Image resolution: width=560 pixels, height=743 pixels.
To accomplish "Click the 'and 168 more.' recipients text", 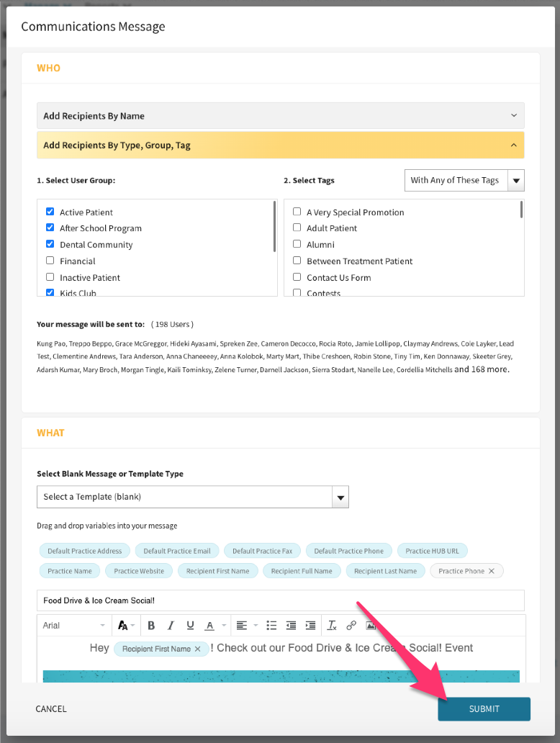I will click(482, 369).
